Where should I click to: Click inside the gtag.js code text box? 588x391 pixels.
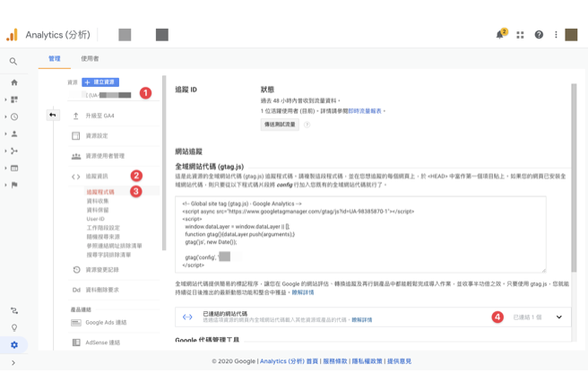pyautogui.click(x=359, y=233)
